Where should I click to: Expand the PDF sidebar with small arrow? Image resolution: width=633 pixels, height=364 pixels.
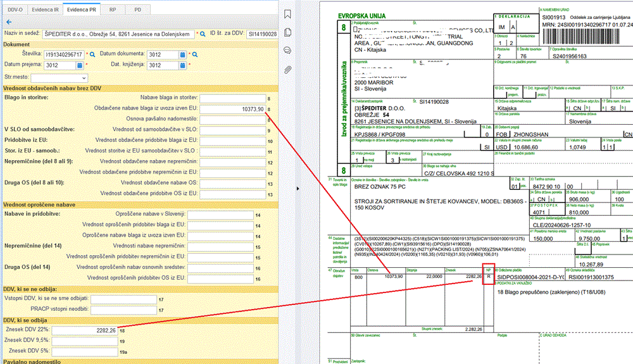click(x=298, y=189)
